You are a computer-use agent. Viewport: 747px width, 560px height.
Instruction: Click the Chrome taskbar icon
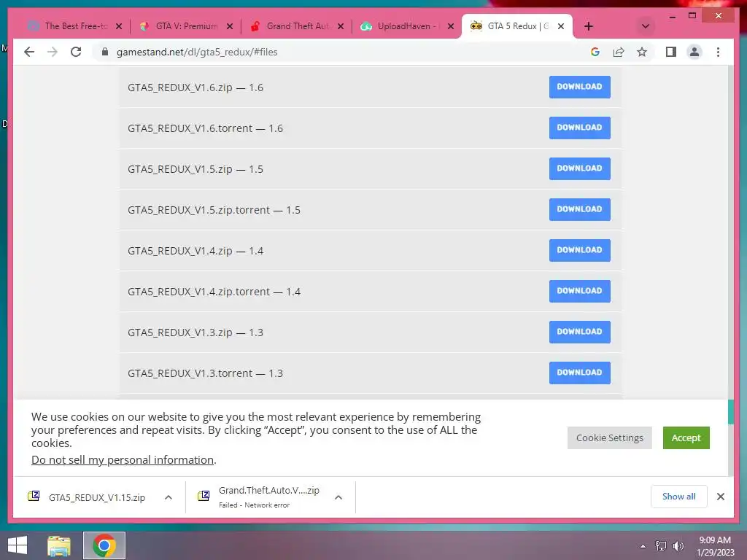tap(104, 545)
